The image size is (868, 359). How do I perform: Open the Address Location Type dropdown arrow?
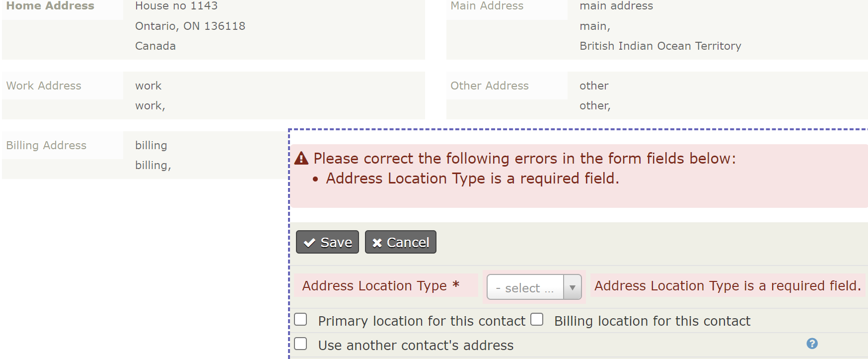coord(573,287)
